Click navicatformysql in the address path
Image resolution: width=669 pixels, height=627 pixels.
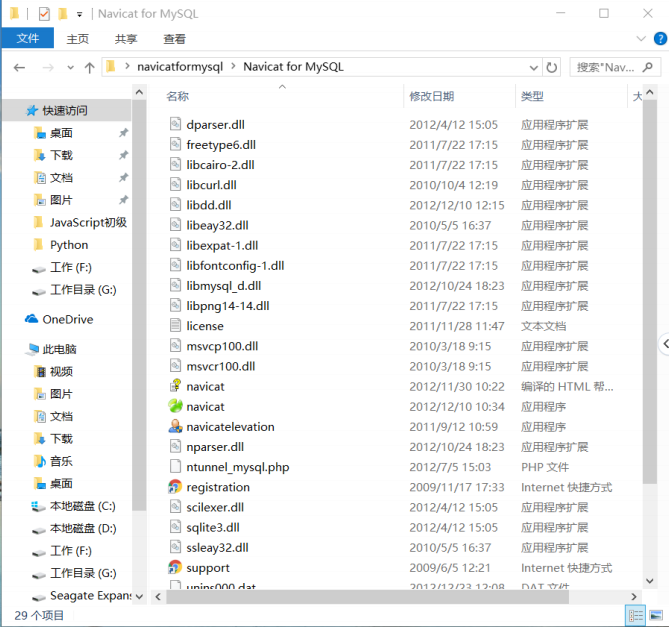point(180,67)
